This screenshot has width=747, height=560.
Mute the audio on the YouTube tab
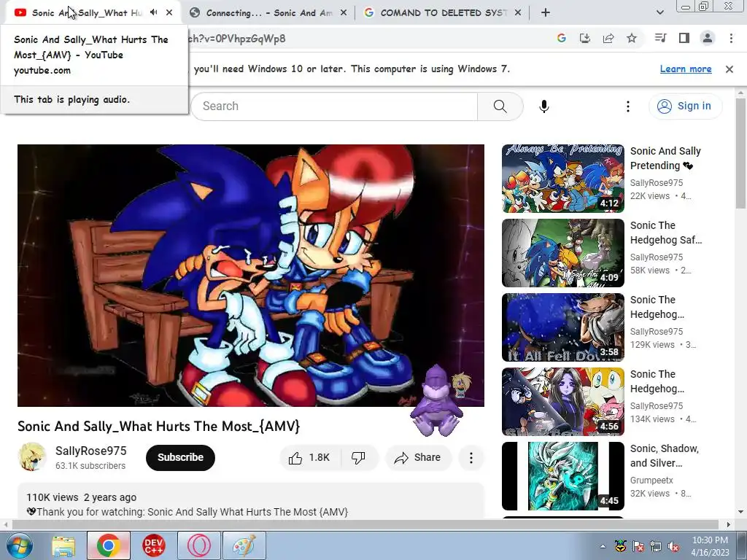click(153, 12)
